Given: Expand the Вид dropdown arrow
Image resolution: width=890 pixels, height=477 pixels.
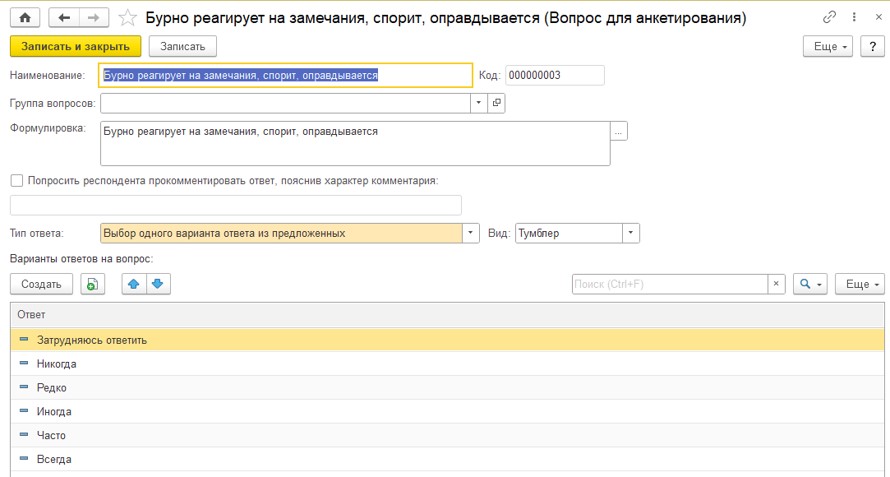Looking at the screenshot, I should [x=631, y=233].
